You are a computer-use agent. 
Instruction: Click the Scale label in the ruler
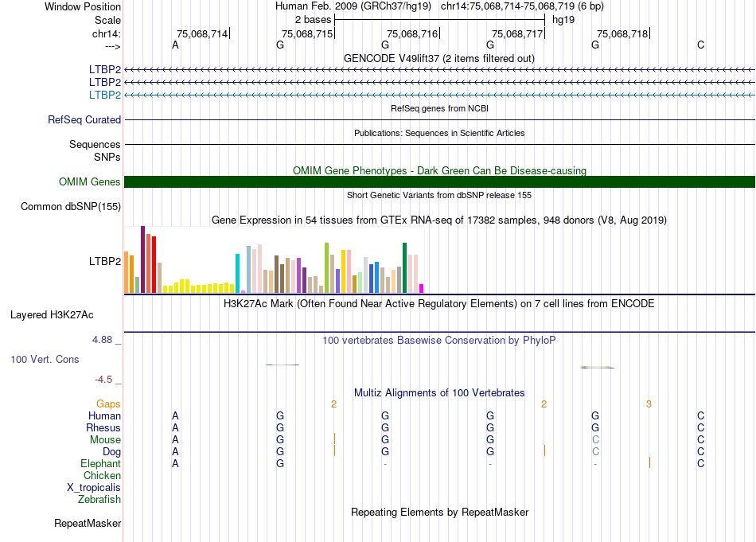tap(107, 20)
